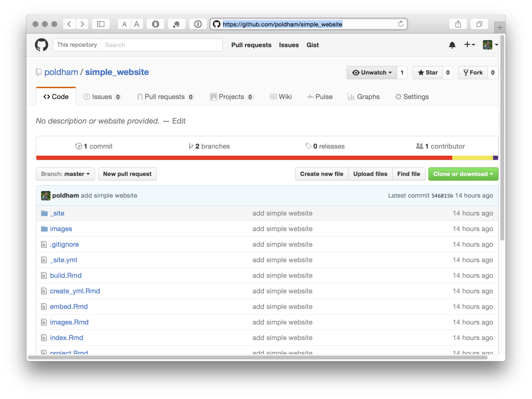This screenshot has height=399, width=532.
Task: Open the Wiki tab
Action: pyautogui.click(x=281, y=97)
